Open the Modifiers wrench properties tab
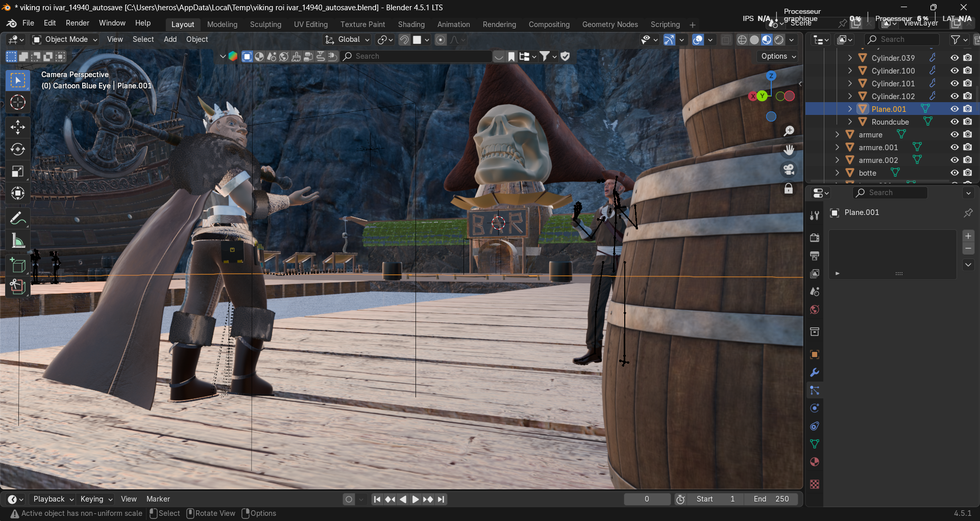Screen dimensions: 980x521 click(815, 373)
